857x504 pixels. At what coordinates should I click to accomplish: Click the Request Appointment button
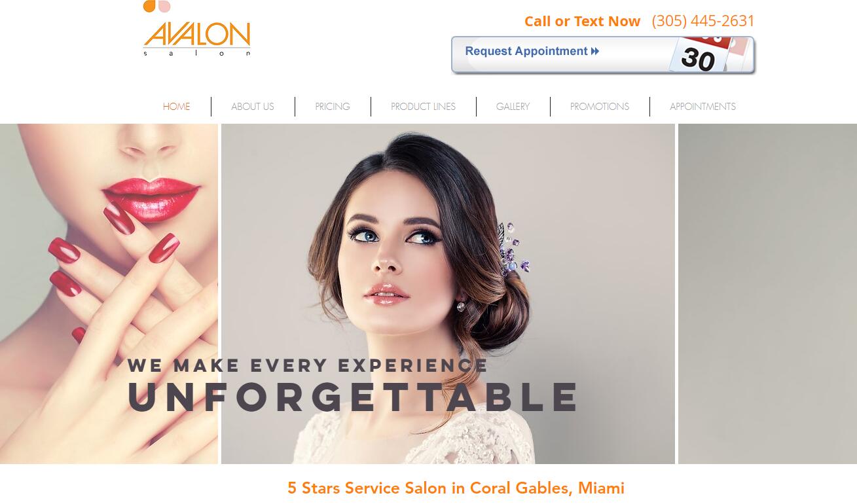603,55
